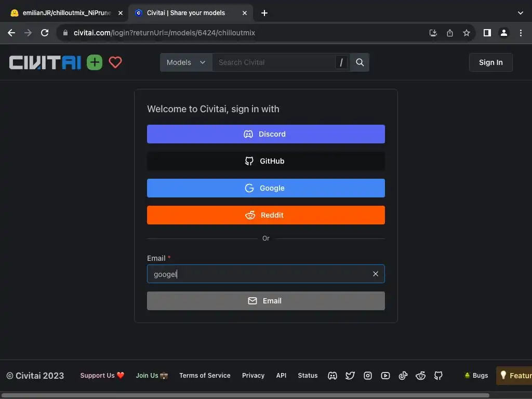532x399 pixels.
Task: Click the slash shortcut key badge
Action: 341,62
